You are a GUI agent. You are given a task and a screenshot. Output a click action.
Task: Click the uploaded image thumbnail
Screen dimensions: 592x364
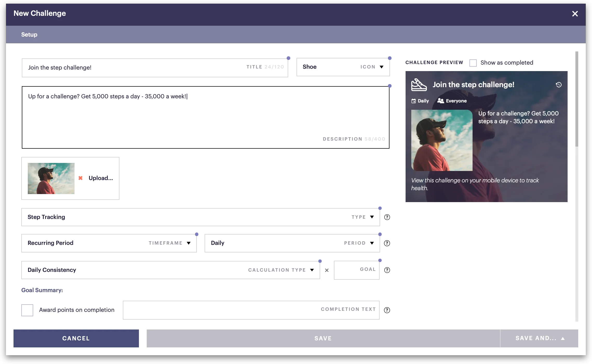(51, 178)
